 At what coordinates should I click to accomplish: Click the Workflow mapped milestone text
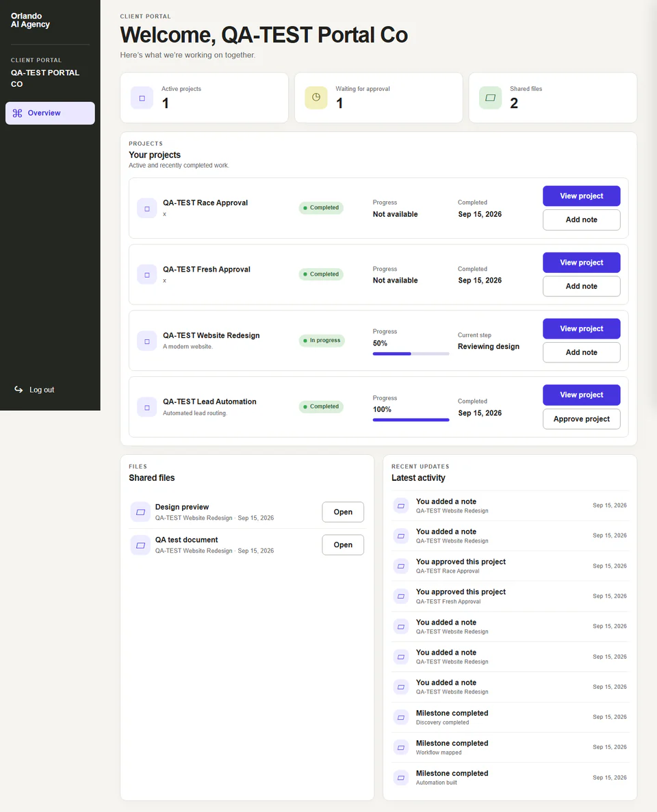439,752
